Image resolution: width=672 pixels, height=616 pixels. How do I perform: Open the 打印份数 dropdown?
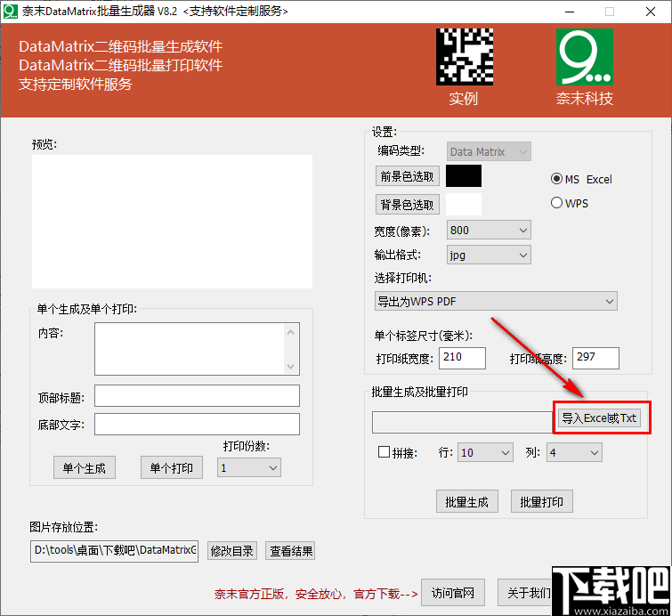(x=249, y=467)
